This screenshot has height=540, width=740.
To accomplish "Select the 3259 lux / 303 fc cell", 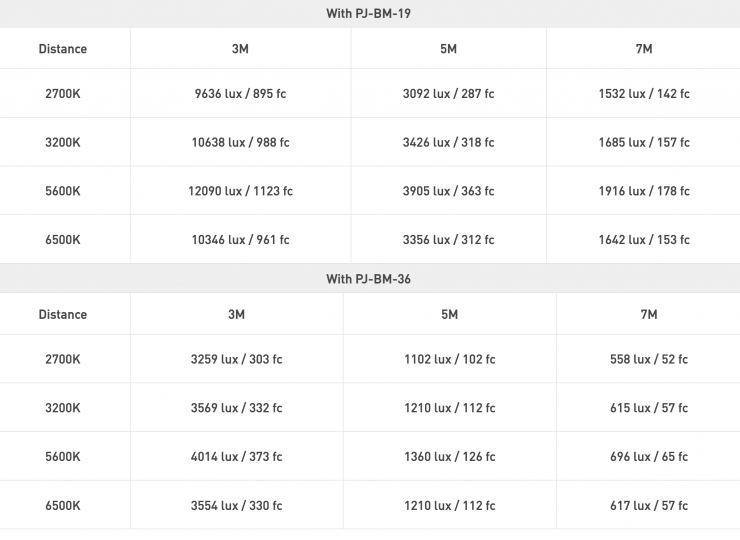I will (x=236, y=359).
